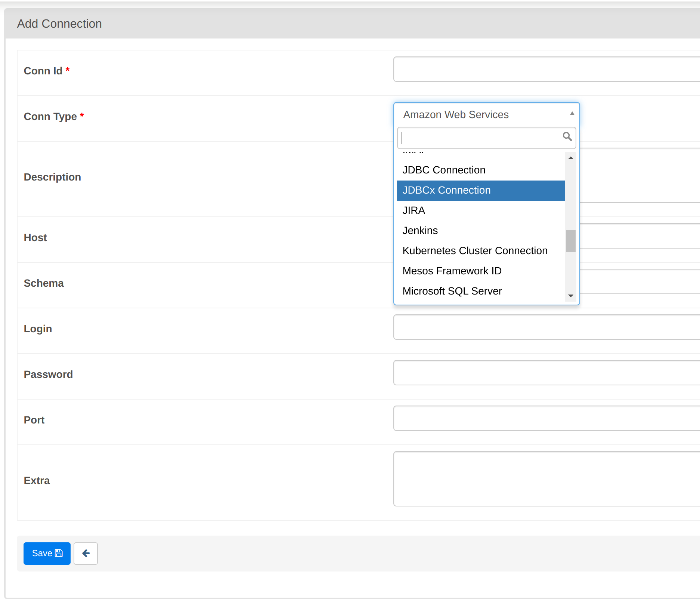Click the required asterisk beside Conn Id
This screenshot has width=700, height=607.
coord(68,70)
